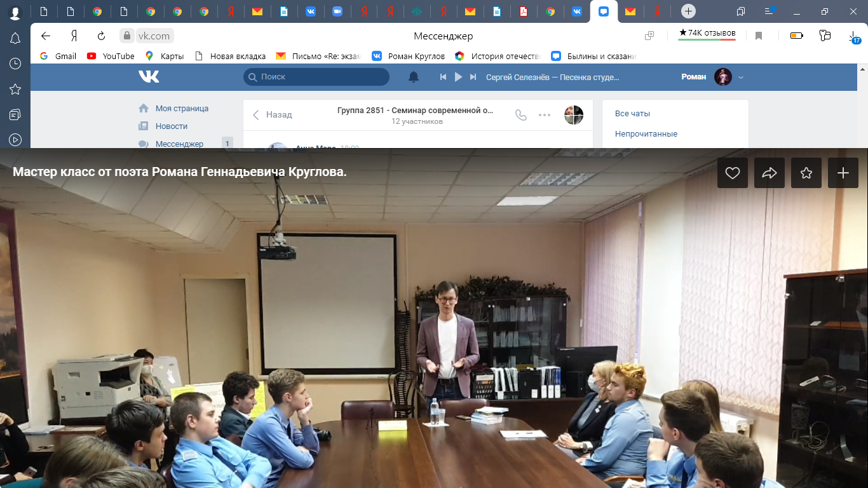Image resolution: width=868 pixels, height=488 pixels.
Task: Select the Непрочитанные filter
Action: 646,134
